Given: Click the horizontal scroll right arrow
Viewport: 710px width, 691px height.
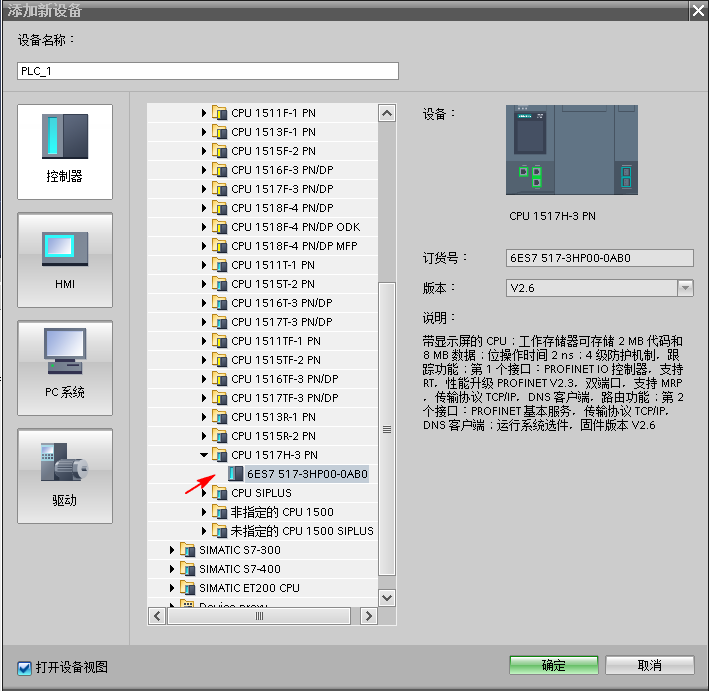Looking at the screenshot, I should click(369, 616).
